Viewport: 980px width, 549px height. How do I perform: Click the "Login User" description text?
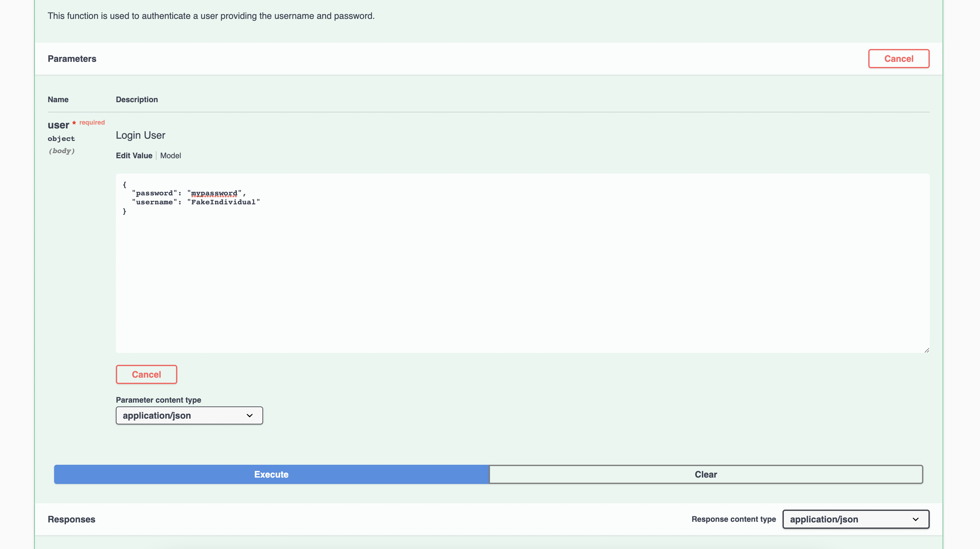[141, 135]
